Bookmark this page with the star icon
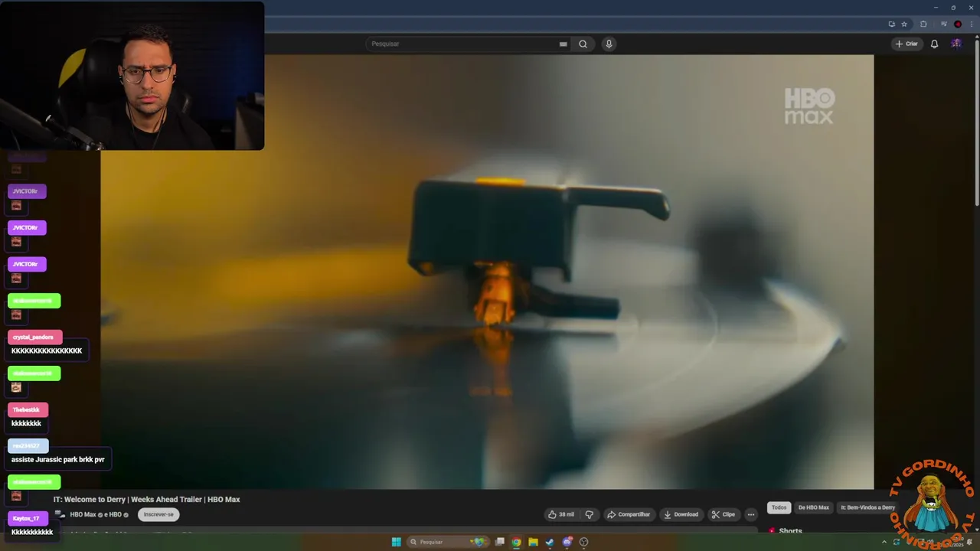The image size is (980, 551). pos(904,24)
